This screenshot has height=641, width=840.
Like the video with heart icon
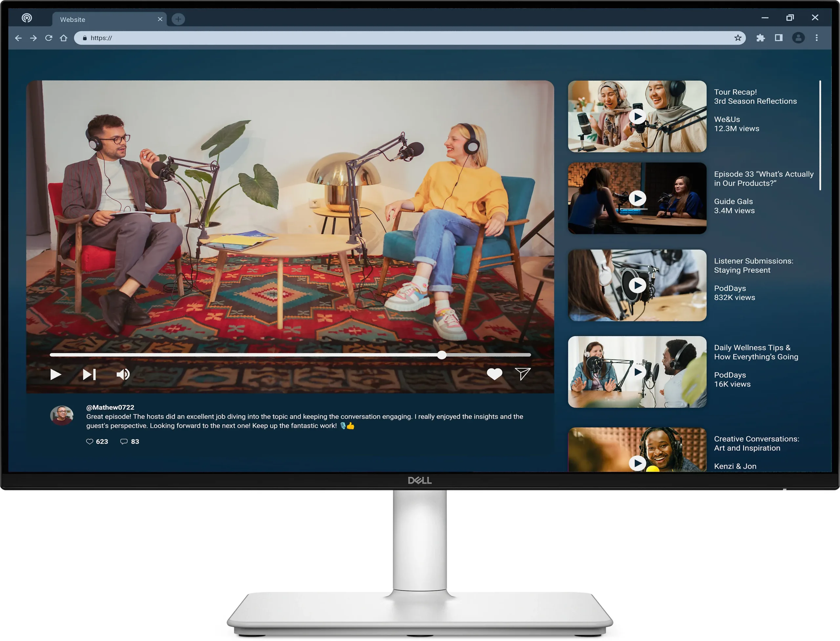(494, 374)
